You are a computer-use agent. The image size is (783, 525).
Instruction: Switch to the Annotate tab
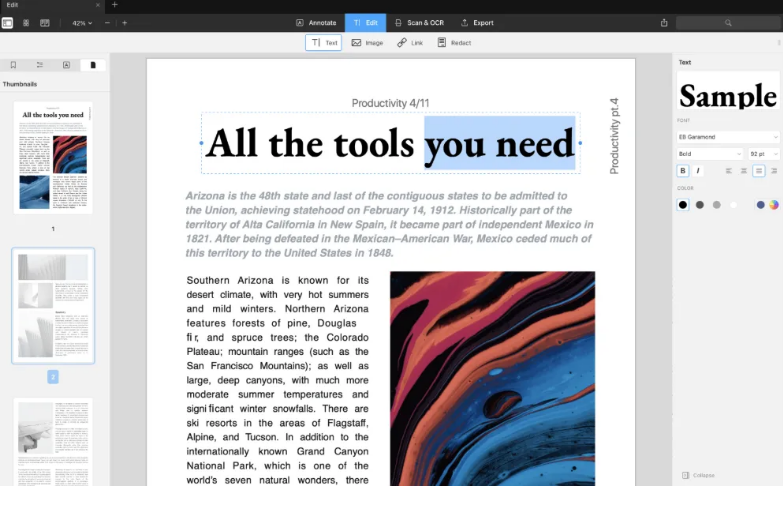click(x=316, y=23)
